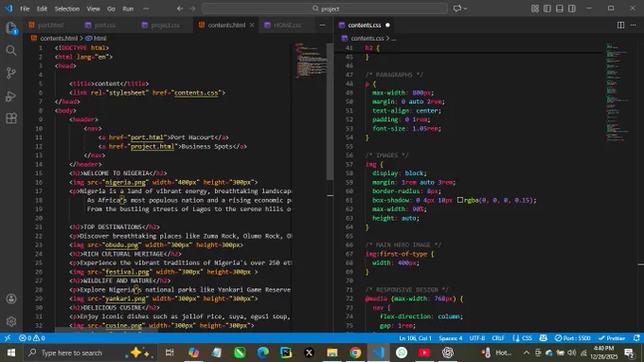Open Remote Window from status bar
Screen dimensions: 644x362
pyautogui.click(x=8, y=338)
